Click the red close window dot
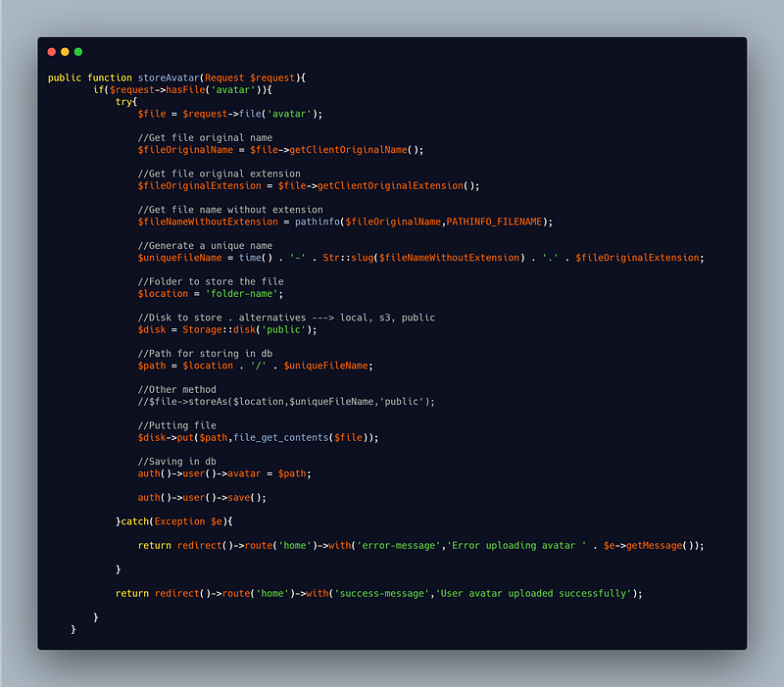Viewport: 784px width, 687px height. (52, 52)
